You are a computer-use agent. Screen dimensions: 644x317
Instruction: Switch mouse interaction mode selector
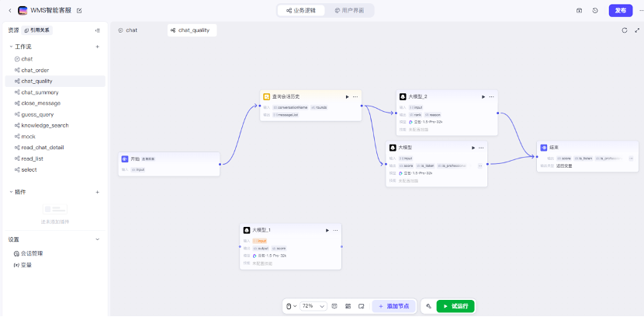click(x=290, y=306)
